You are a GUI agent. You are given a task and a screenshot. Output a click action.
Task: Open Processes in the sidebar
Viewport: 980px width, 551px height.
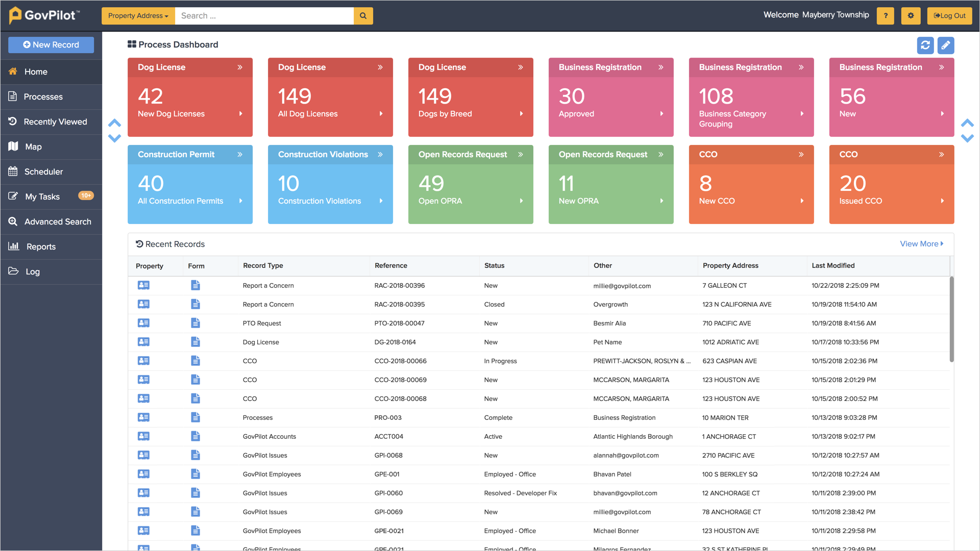(x=51, y=97)
